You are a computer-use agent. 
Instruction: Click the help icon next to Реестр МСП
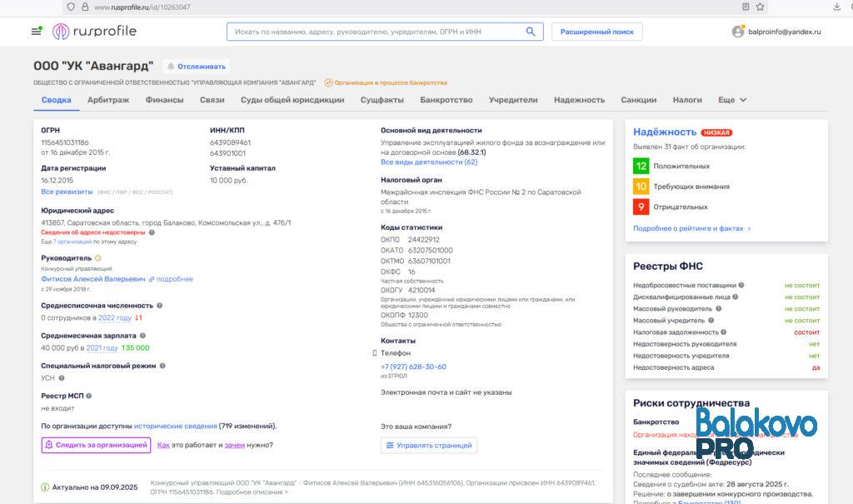tap(88, 396)
